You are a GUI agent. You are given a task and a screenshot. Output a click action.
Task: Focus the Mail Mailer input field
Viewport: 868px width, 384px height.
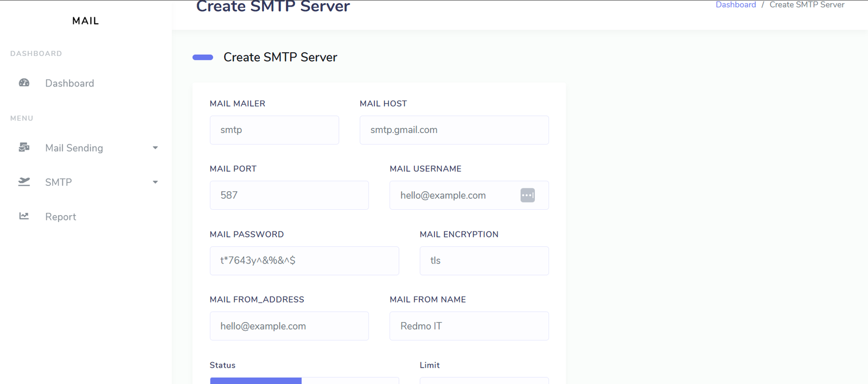[274, 130]
